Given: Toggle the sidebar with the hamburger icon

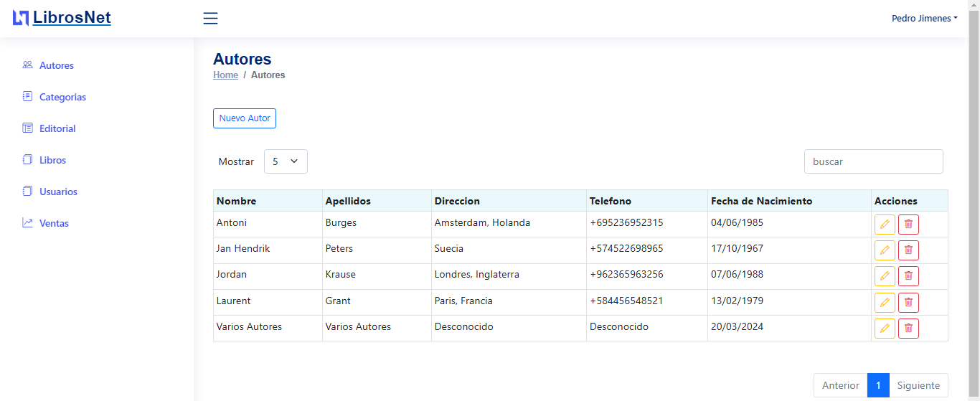Looking at the screenshot, I should [210, 19].
